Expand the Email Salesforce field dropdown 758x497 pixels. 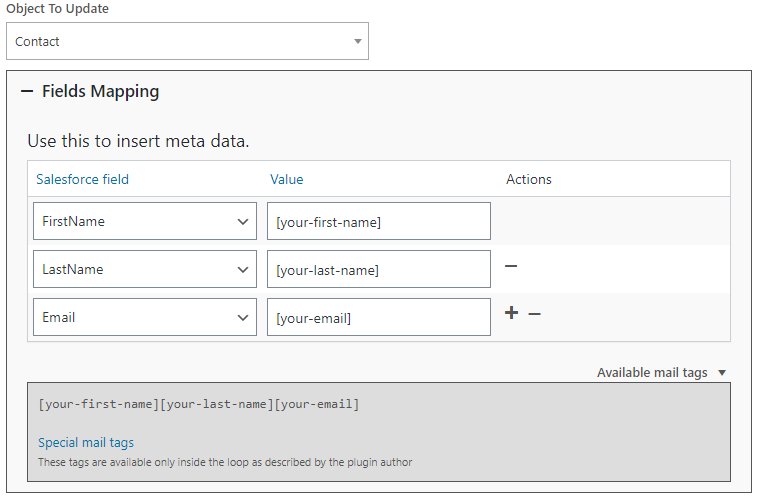point(144,317)
